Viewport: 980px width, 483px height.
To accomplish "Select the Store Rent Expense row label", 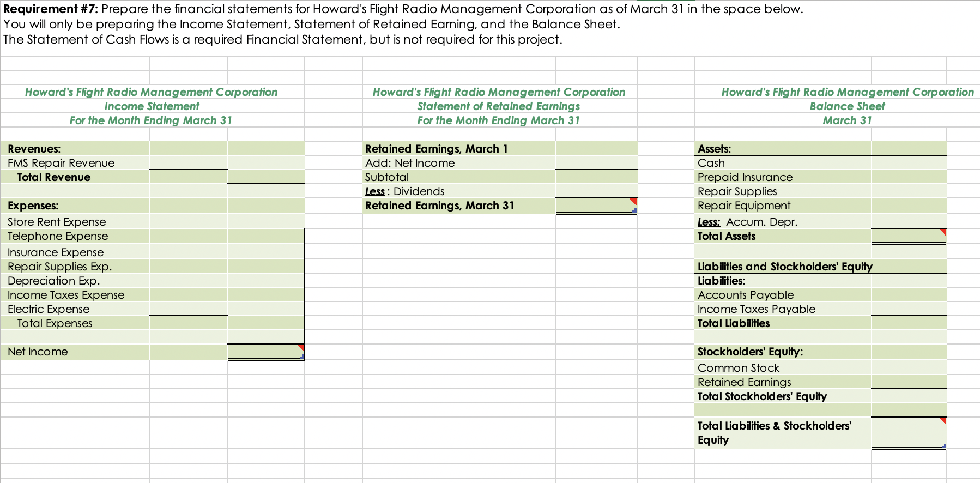I will click(x=76, y=221).
